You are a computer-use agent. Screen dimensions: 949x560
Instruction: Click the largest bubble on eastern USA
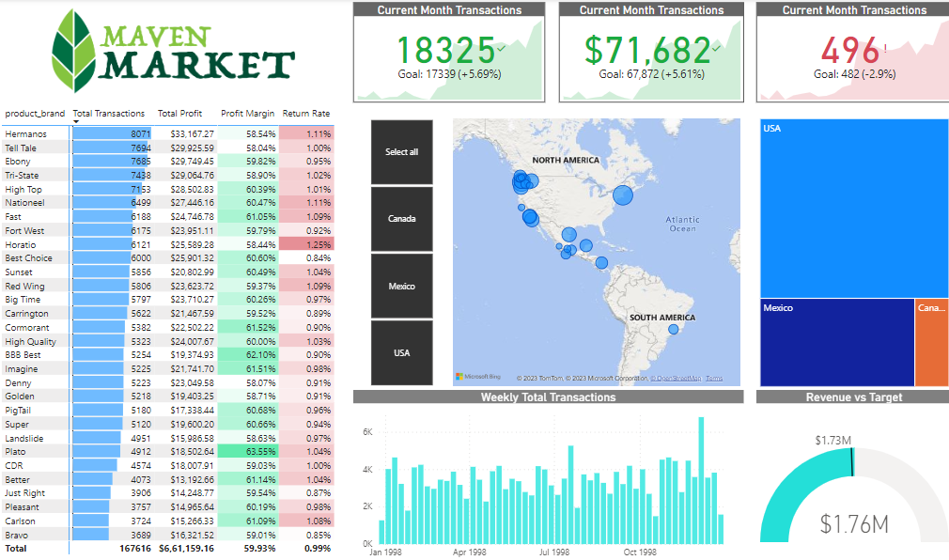click(x=623, y=195)
